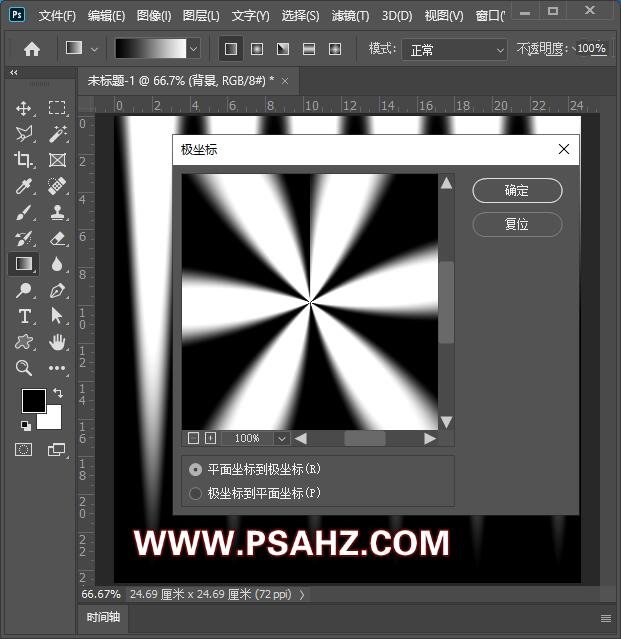The image size is (621, 639).
Task: Zoom in the filter preview
Action: [x=210, y=438]
